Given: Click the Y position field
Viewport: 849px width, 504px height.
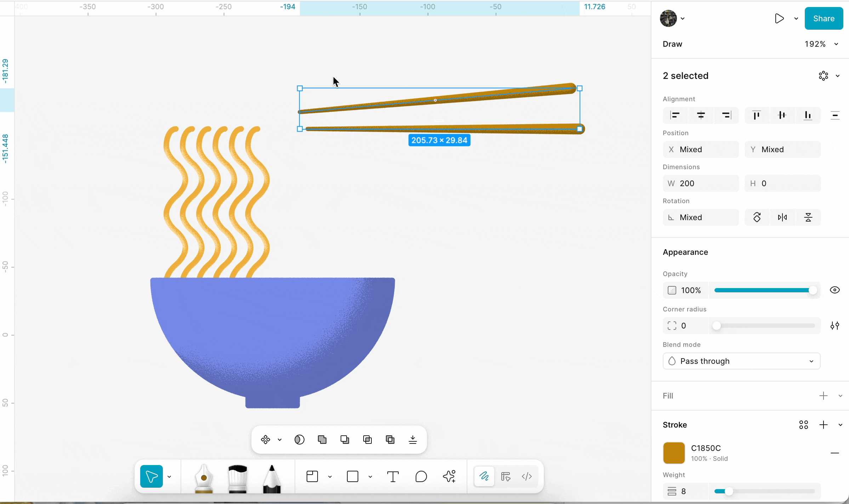Looking at the screenshot, I should [x=782, y=149].
